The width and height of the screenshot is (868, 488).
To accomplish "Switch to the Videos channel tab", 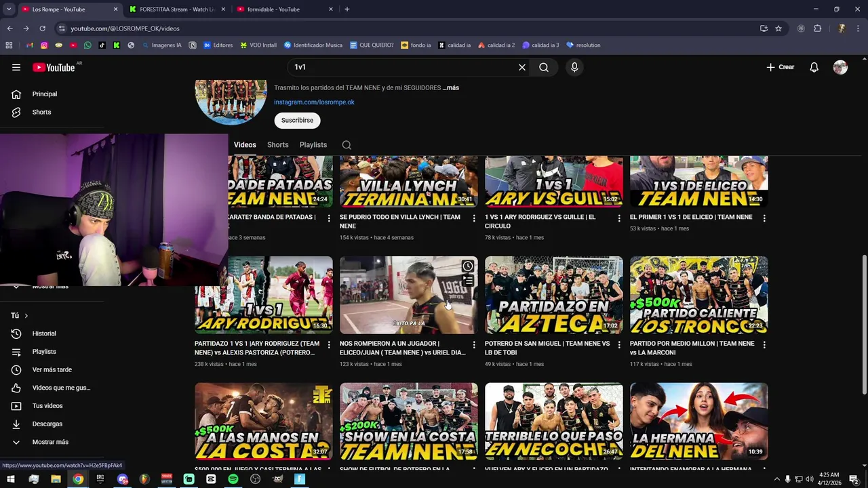I will pyautogui.click(x=245, y=145).
